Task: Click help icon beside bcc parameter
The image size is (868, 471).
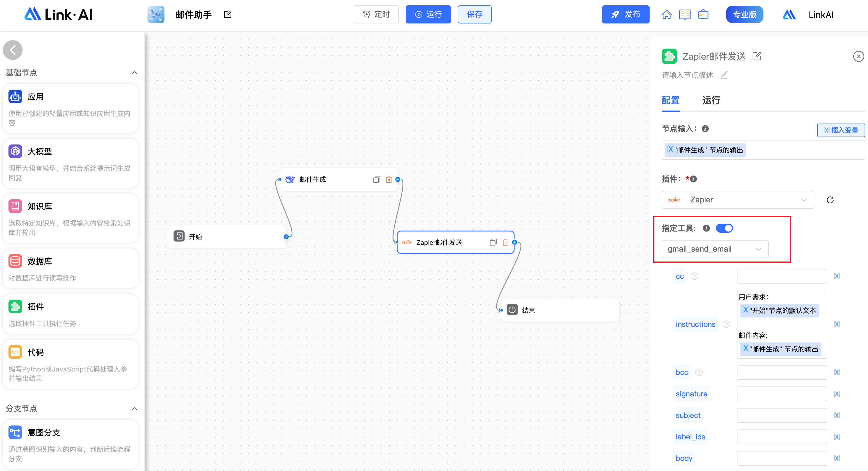Action: click(698, 372)
